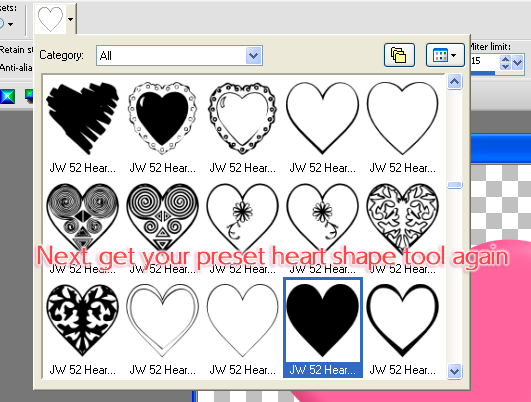Viewport: 531px width, 402px height.
Task: Expand the shape preview dropdown arrow
Action: 70,19
